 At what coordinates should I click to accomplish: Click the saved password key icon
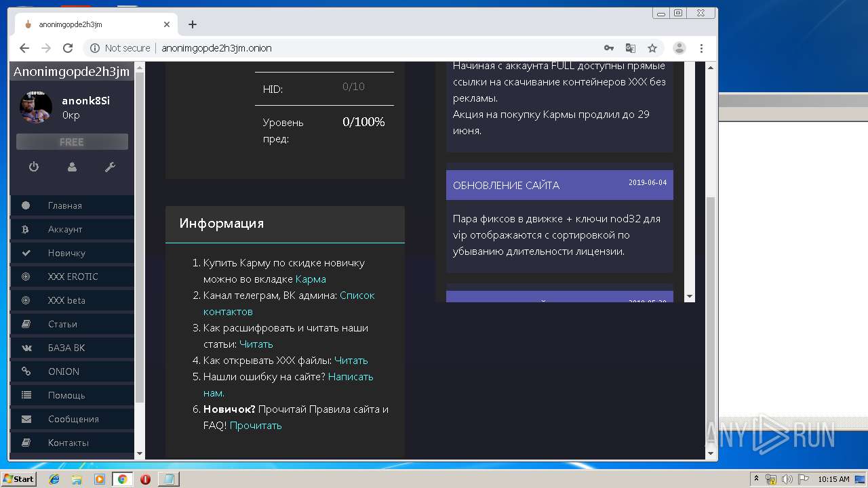[609, 48]
